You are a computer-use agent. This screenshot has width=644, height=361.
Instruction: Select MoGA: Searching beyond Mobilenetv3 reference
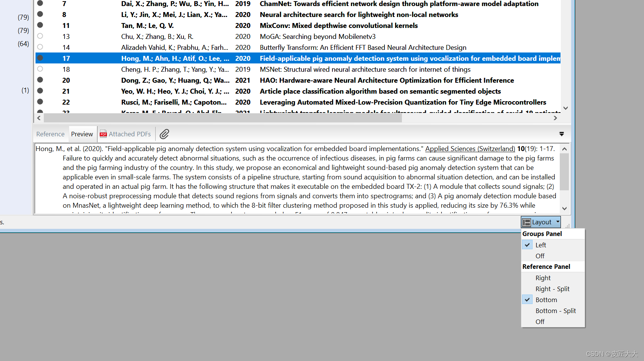(298, 37)
